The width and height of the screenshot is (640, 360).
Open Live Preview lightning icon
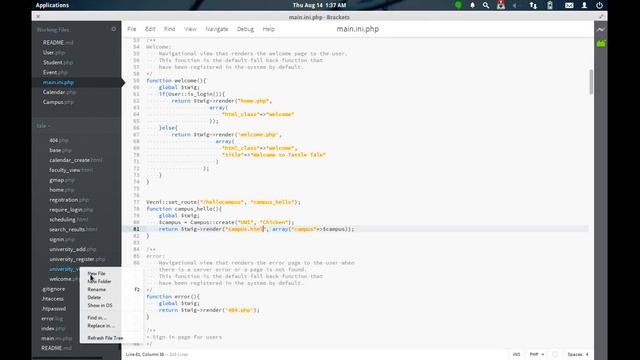pos(601,29)
